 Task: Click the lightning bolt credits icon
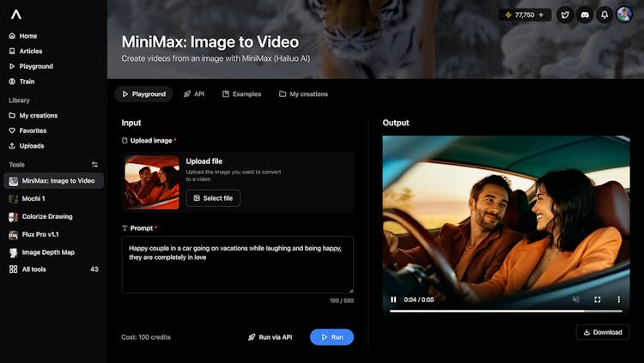click(508, 15)
